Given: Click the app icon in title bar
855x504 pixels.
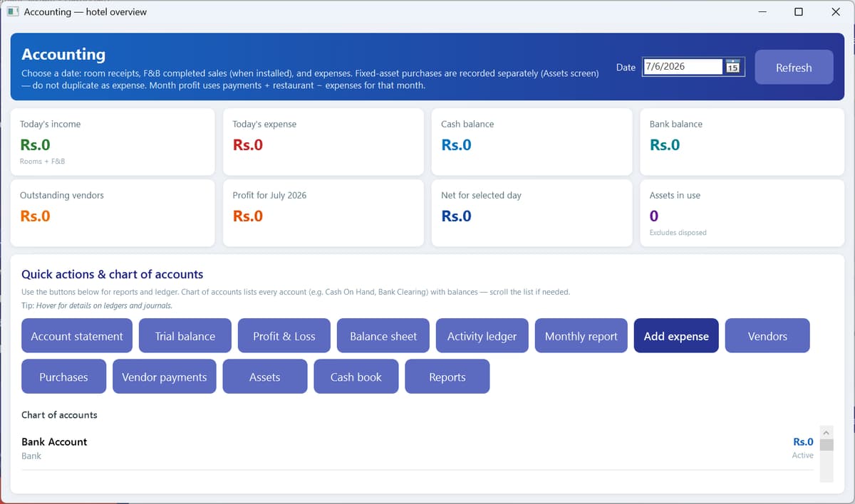Looking at the screenshot, I should tap(12, 11).
